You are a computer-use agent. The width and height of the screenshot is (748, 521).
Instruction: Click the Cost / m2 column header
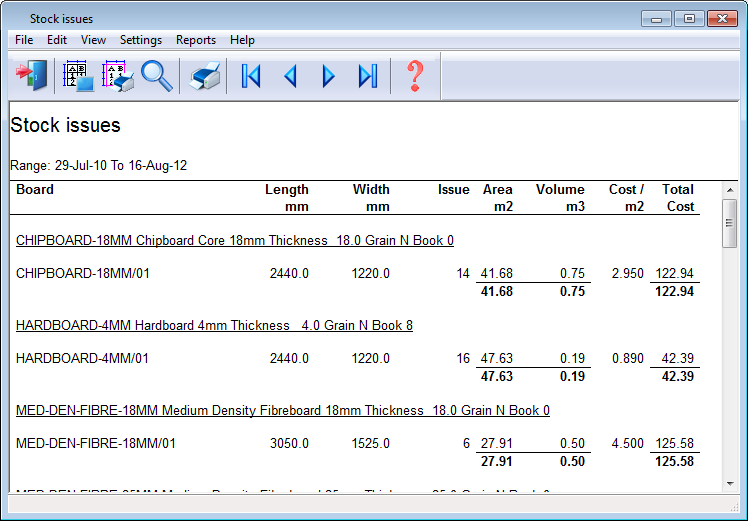pos(626,198)
